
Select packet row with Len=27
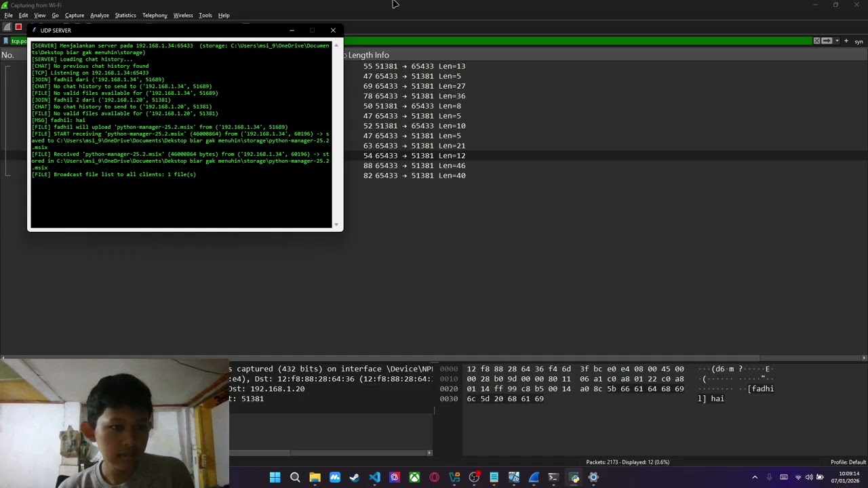point(414,86)
